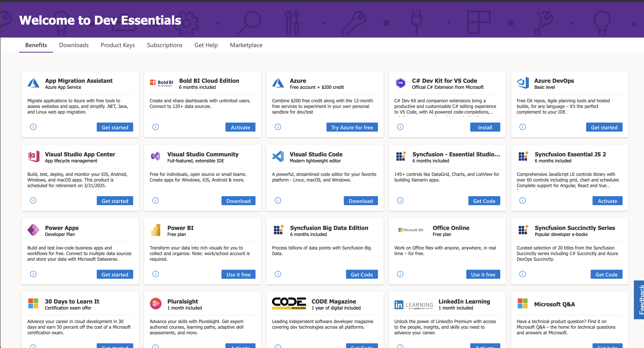Click Get started on Azure DevOps

604,127
